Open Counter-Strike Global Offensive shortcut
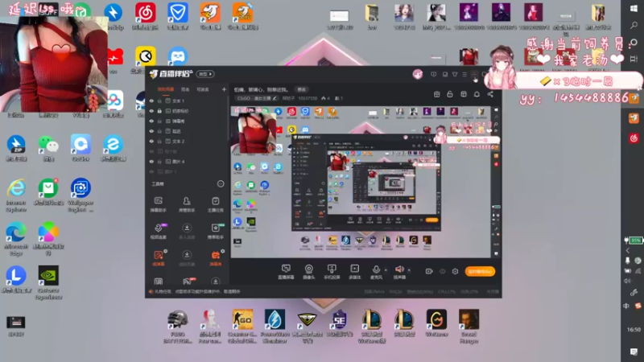 (242, 327)
